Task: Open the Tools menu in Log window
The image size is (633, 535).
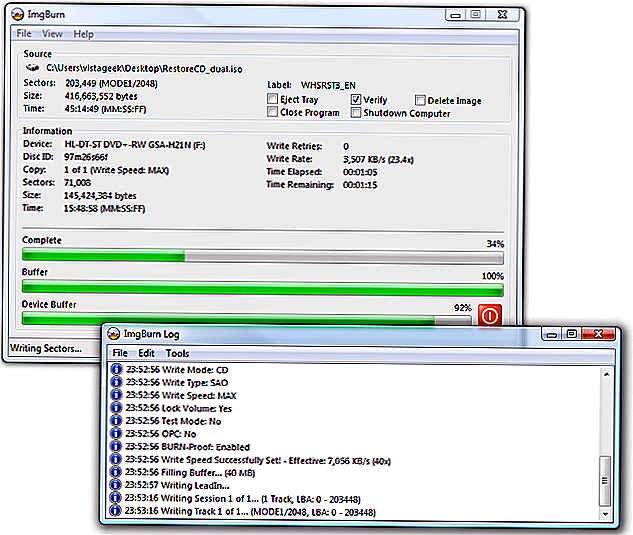Action: (x=177, y=353)
